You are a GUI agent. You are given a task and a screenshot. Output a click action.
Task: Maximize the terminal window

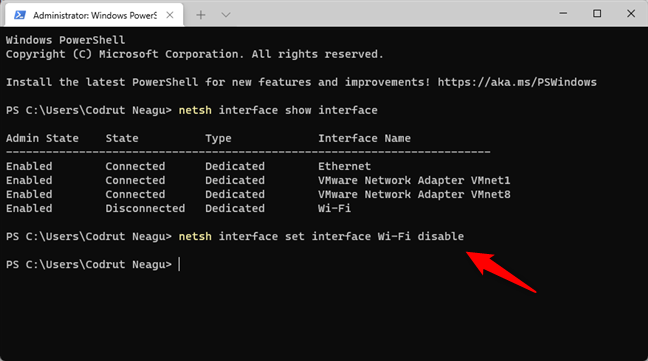[597, 14]
